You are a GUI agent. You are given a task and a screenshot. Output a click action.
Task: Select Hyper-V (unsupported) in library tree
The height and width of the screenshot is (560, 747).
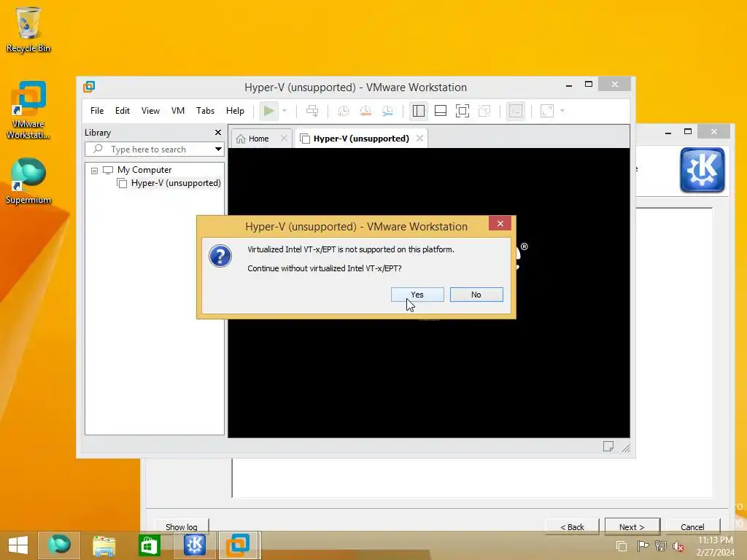tap(176, 183)
